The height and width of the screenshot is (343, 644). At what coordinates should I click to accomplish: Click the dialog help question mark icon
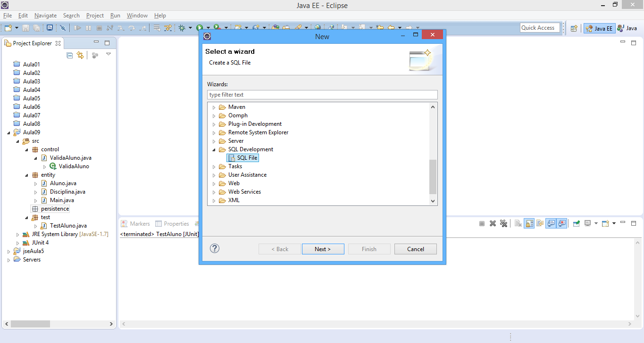(215, 248)
